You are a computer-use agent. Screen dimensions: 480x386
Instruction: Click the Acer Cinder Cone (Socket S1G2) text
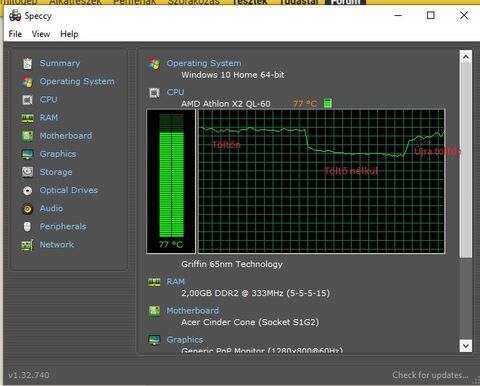click(x=250, y=322)
